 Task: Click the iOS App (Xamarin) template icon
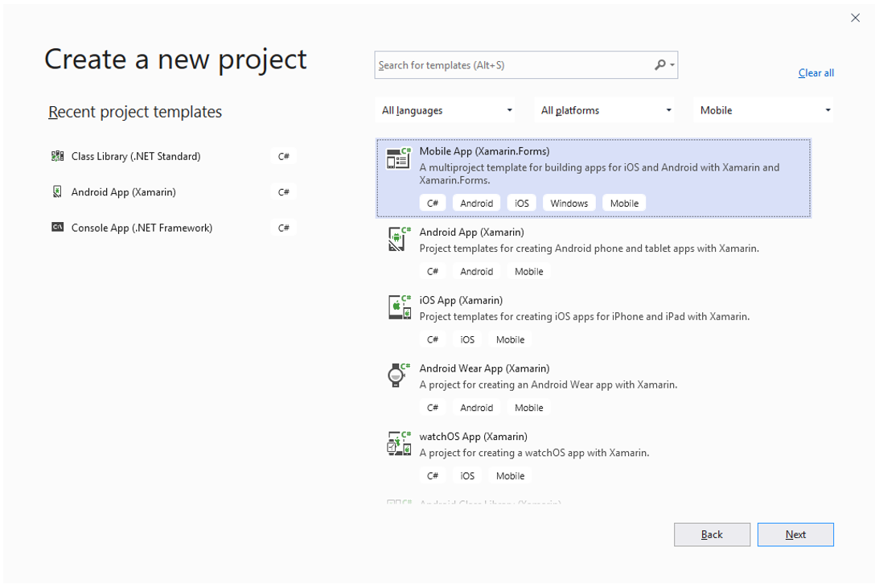(x=399, y=307)
